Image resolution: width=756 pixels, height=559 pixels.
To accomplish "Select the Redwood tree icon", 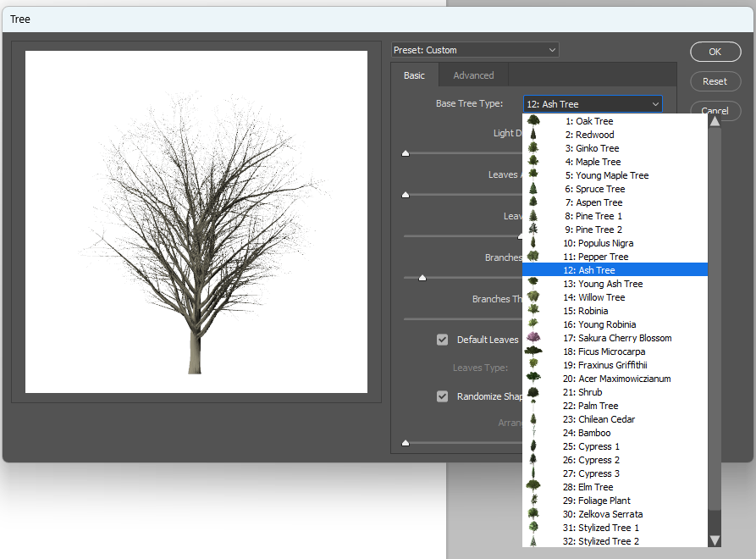I will pos(533,134).
